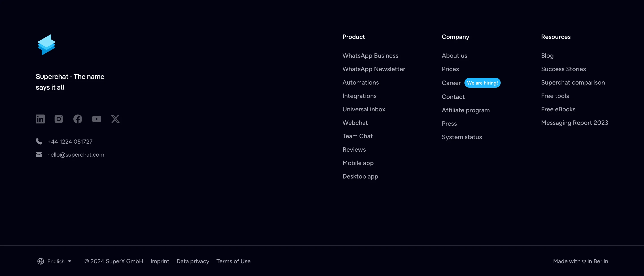Click the phone icon next to the number
Screen dimensions: 644x276
point(39,141)
